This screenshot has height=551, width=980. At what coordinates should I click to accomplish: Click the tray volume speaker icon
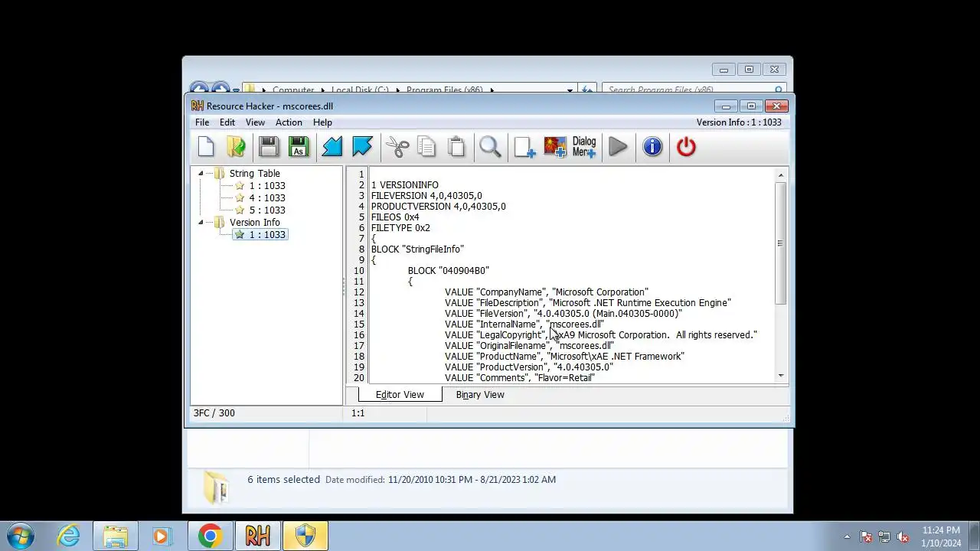point(903,536)
